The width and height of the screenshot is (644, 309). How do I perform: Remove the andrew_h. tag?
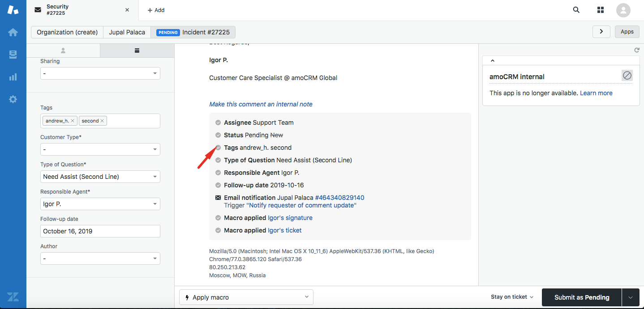(x=73, y=121)
